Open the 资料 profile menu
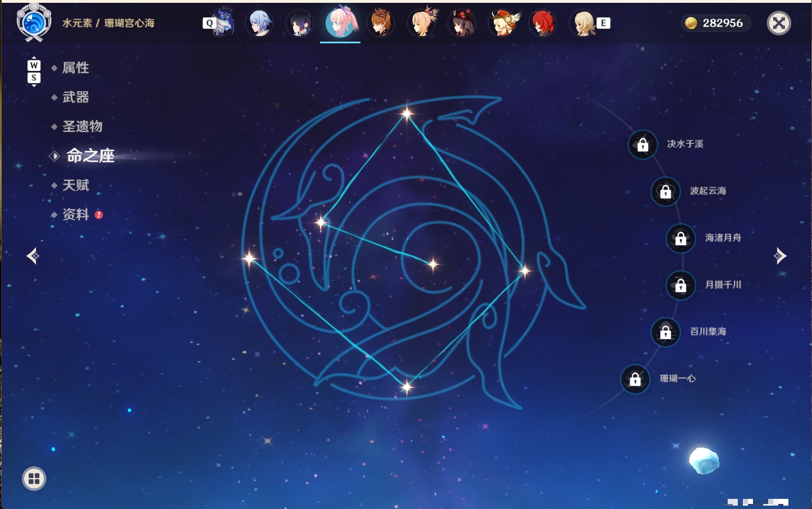 click(x=75, y=214)
